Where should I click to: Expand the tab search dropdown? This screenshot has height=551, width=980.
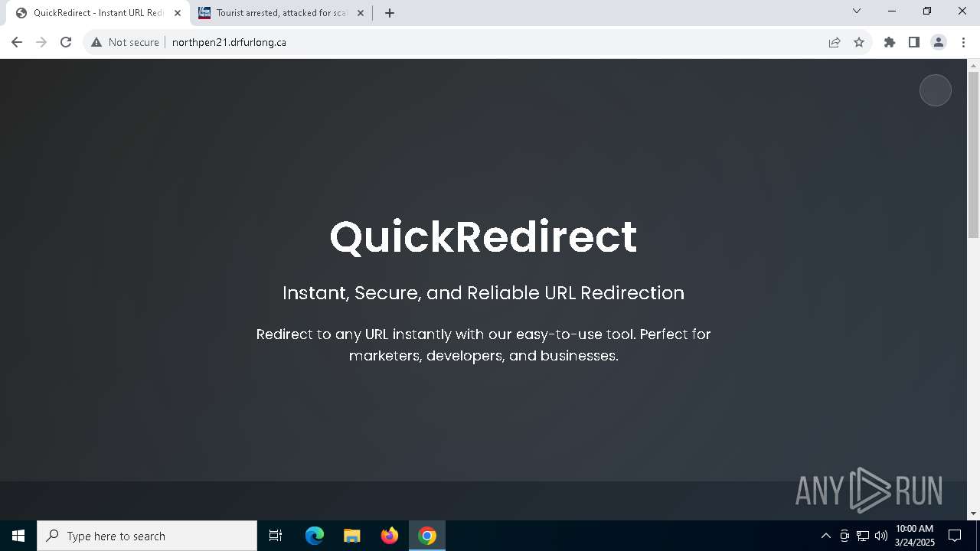(857, 11)
